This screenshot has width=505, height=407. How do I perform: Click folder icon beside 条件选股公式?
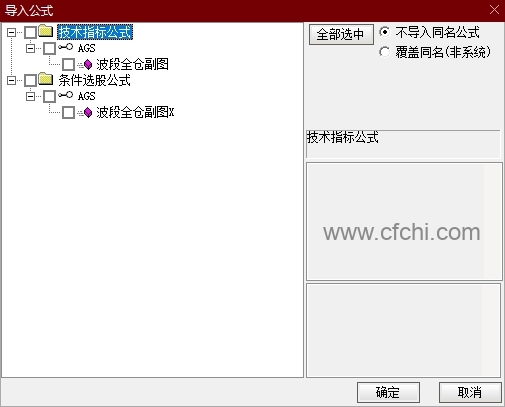tap(46, 79)
